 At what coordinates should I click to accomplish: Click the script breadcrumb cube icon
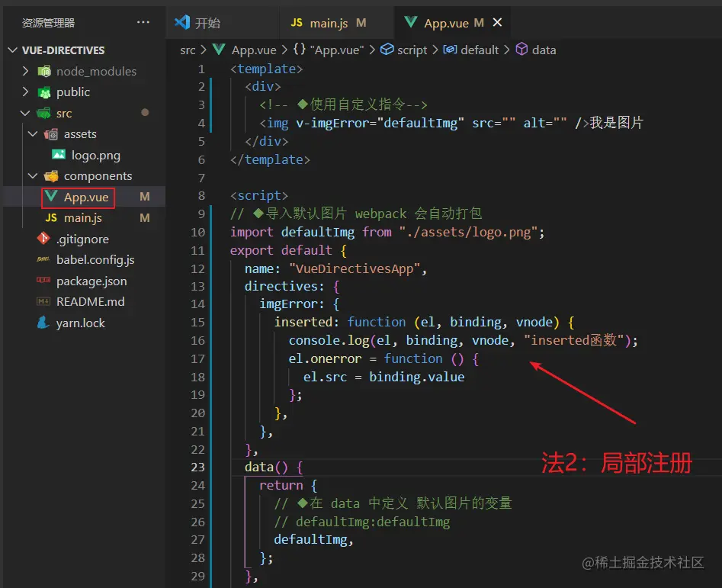point(387,49)
